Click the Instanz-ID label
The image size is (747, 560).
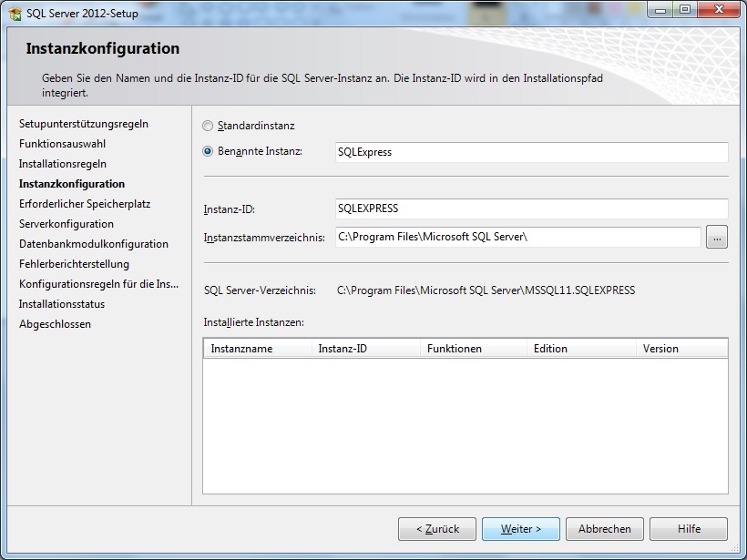(230, 209)
